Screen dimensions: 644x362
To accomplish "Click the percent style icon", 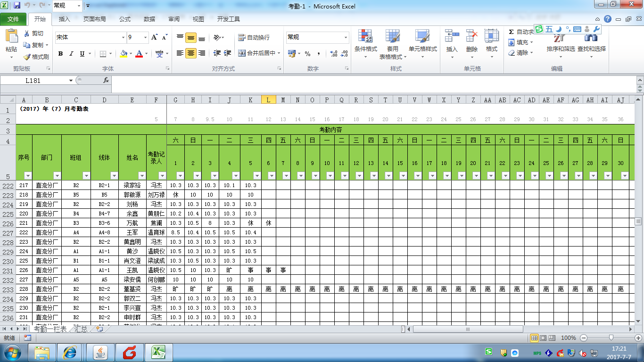I will 307,54.
